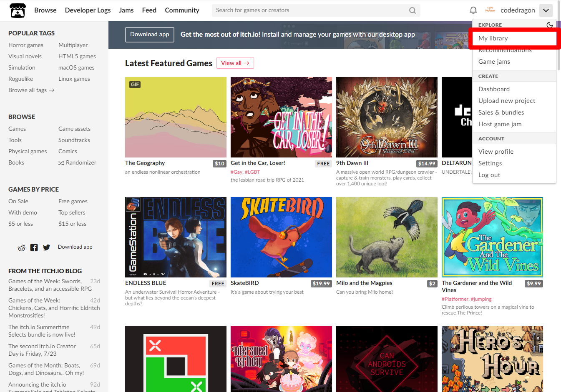Open The Gardener and the Wild Vines thumbnail
Viewport: 561px width, 392px height.
tap(492, 237)
